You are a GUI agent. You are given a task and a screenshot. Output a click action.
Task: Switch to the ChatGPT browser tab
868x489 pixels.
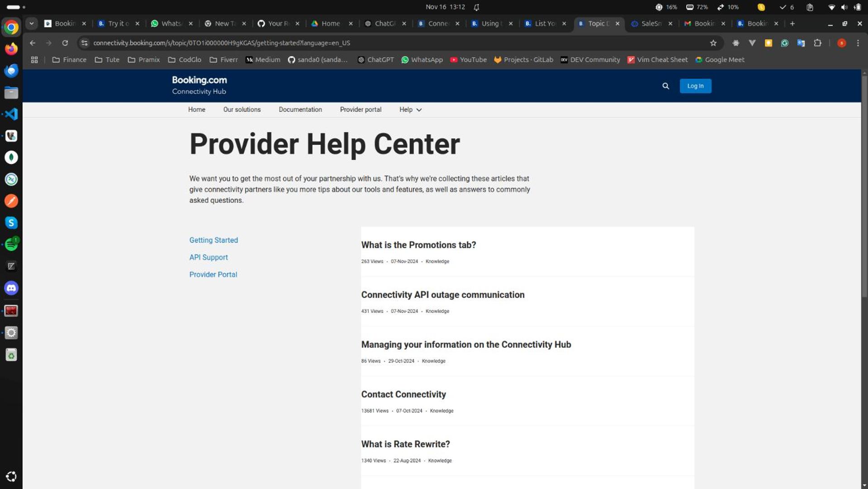pos(385,24)
